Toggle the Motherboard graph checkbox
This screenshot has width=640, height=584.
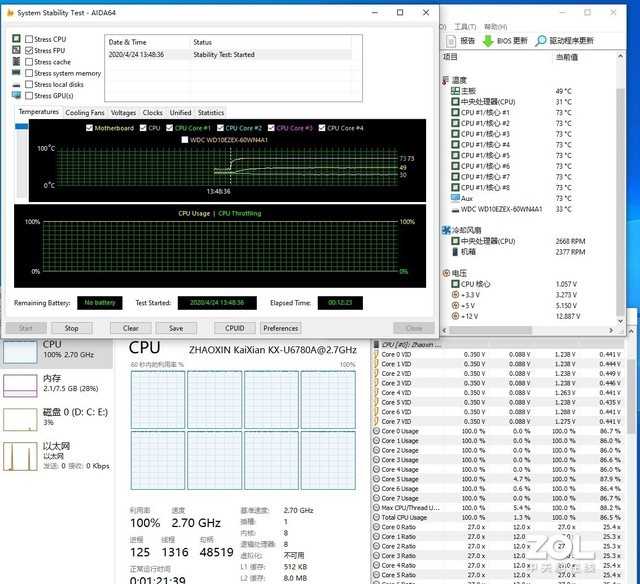(89, 128)
